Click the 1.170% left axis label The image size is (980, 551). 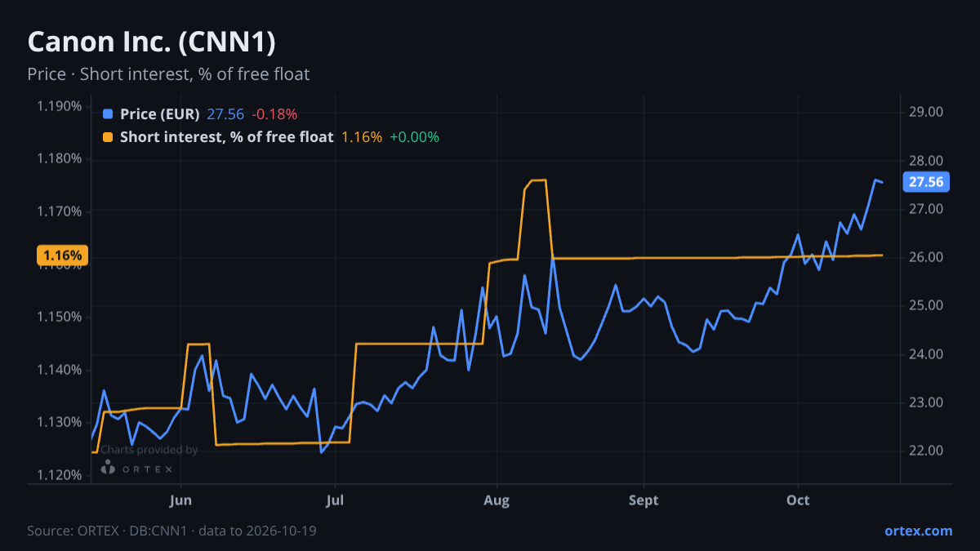point(60,211)
